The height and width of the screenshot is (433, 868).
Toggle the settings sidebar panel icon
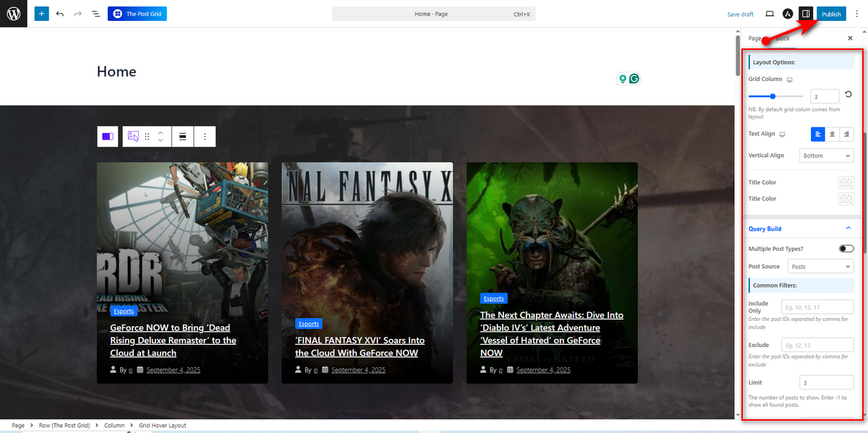point(806,14)
